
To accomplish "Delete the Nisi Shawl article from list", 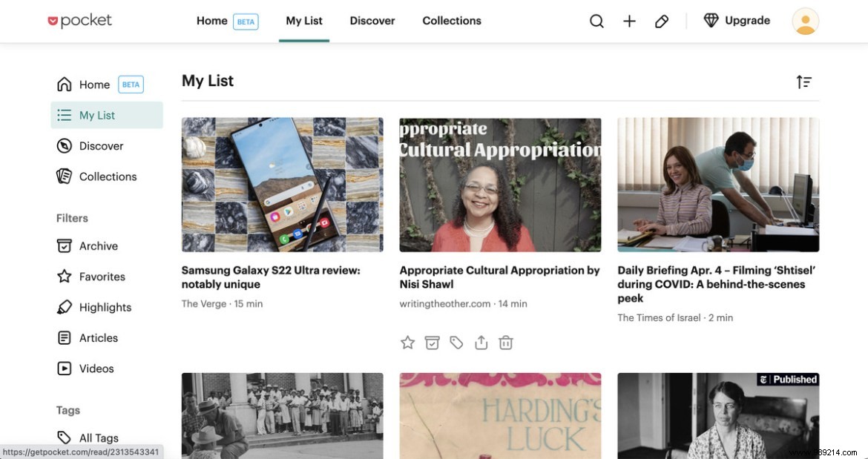I will (506, 342).
